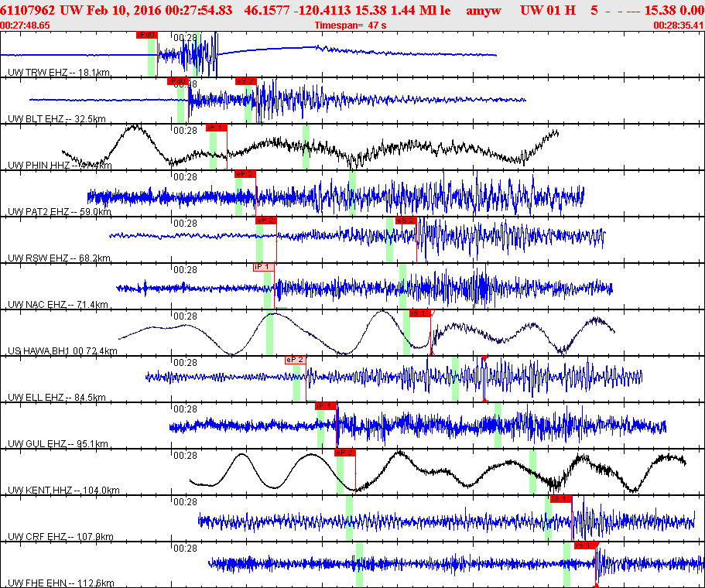Click the UW GUL EHZ 95.1km station label
Viewport: 705px width, 588px height.
click(58, 444)
